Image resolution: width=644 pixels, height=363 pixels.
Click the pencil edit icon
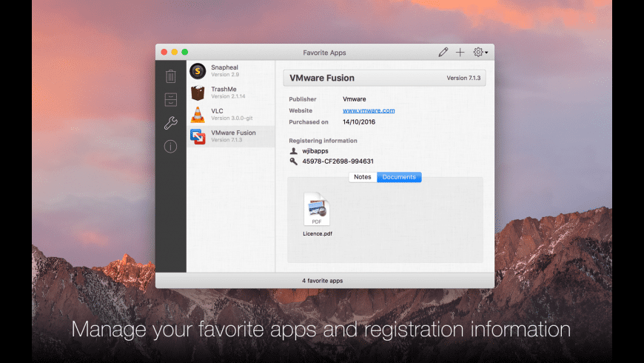point(443,52)
